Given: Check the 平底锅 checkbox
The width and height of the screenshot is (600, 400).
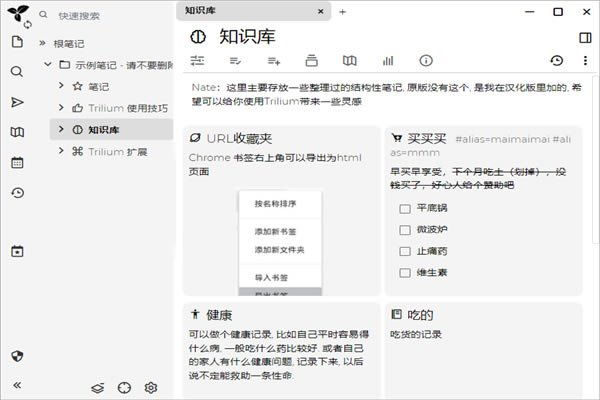Looking at the screenshot, I should pyautogui.click(x=405, y=209).
